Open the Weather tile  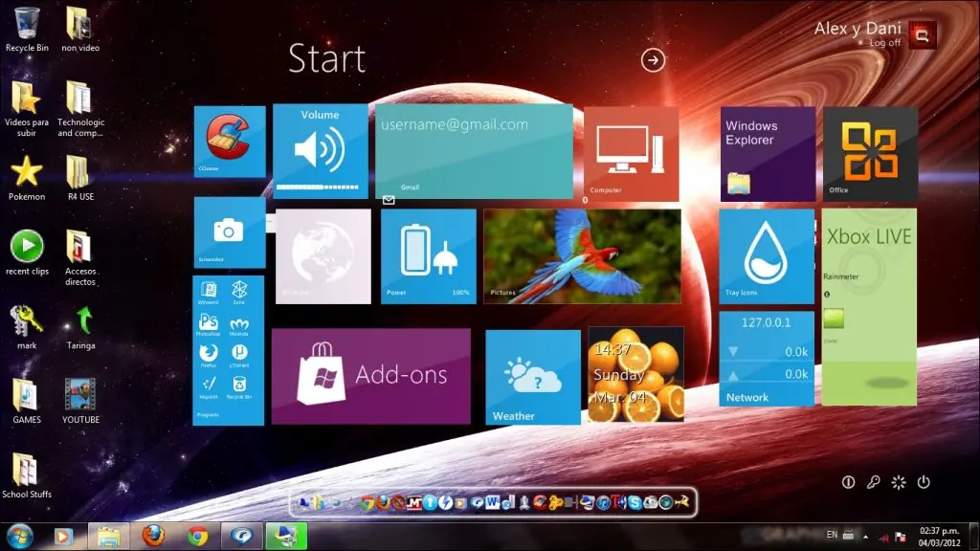pyautogui.click(x=533, y=377)
